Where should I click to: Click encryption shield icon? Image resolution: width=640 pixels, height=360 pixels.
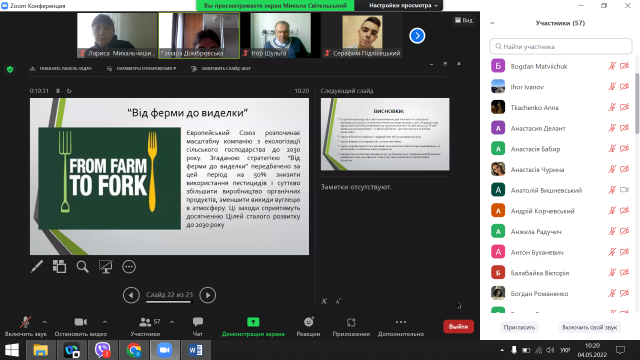pyautogui.click(x=10, y=69)
